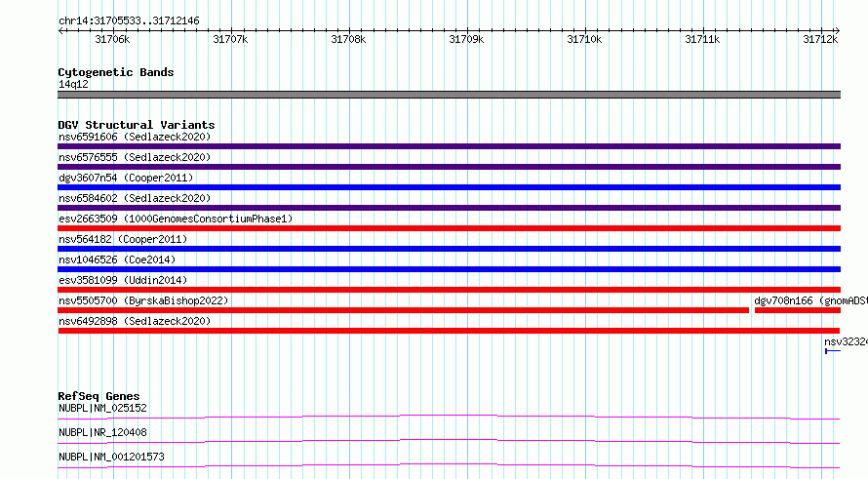Click the purple bar under nsv6591606

pos(449,146)
